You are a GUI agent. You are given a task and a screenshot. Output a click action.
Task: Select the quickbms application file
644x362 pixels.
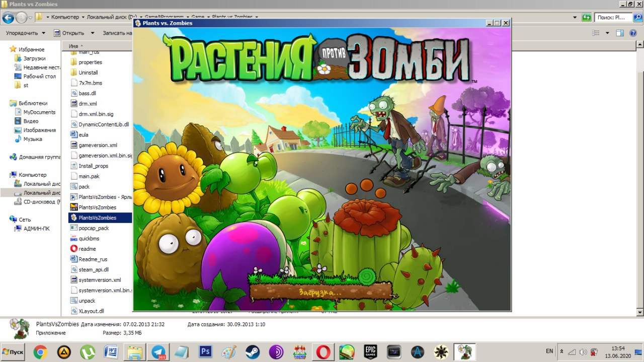point(85,239)
